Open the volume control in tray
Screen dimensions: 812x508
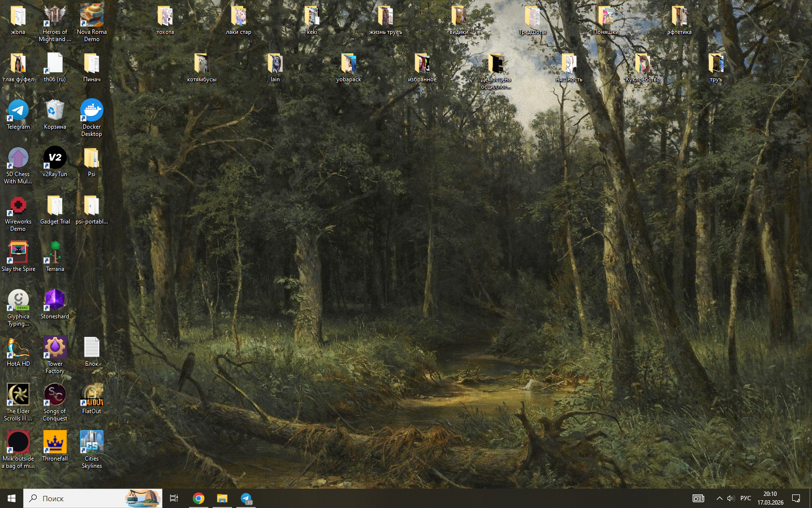pyautogui.click(x=731, y=498)
